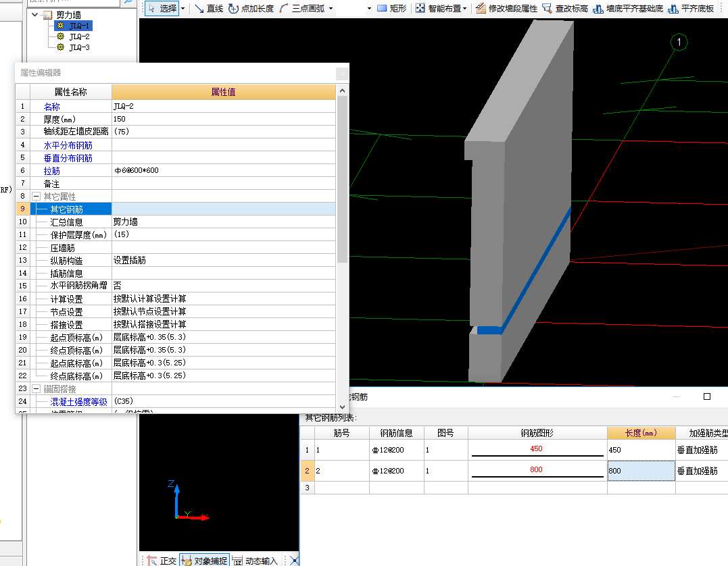The height and width of the screenshot is (566, 728).
Task: Click the 拉筋 property link
Action: click(x=51, y=171)
